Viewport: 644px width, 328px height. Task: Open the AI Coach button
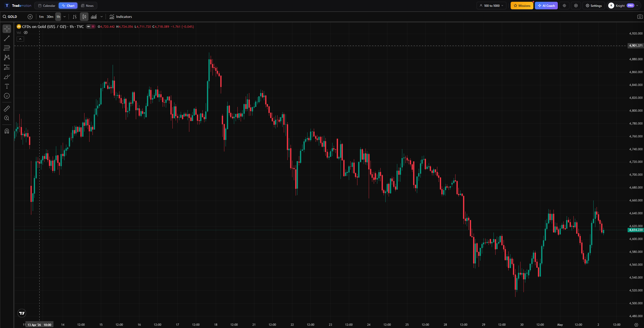(546, 6)
